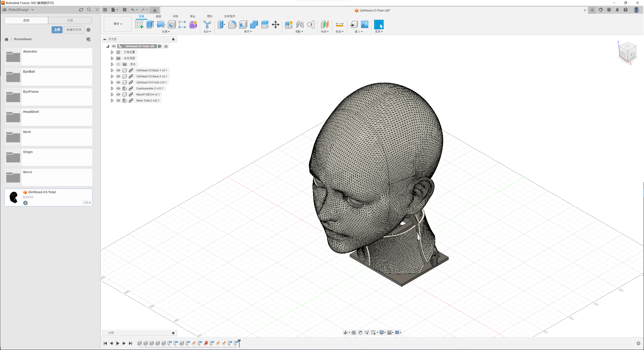Select the Offset Plane construct tool

pos(324,24)
